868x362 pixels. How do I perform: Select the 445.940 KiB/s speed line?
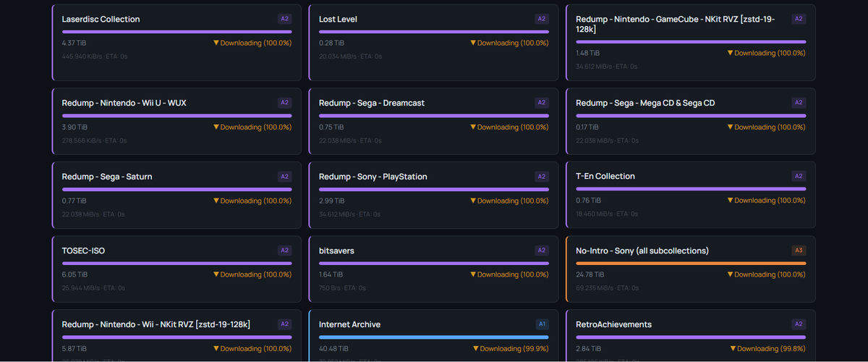[94, 56]
